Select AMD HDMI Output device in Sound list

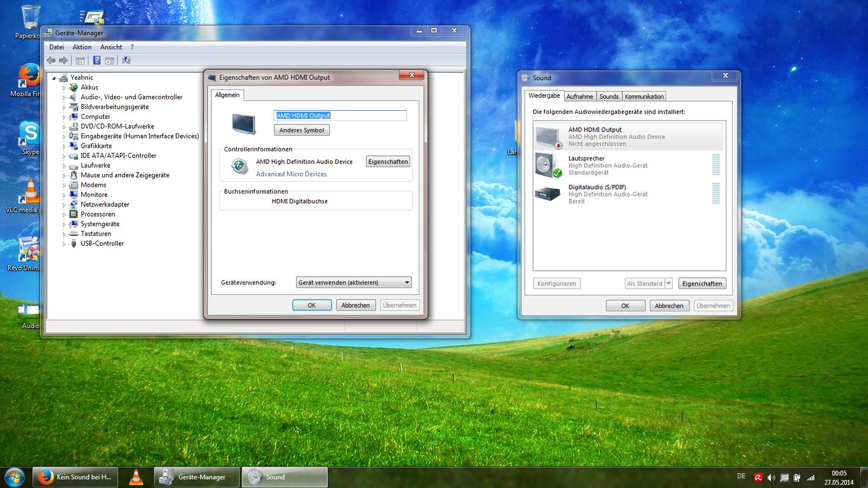tap(629, 136)
